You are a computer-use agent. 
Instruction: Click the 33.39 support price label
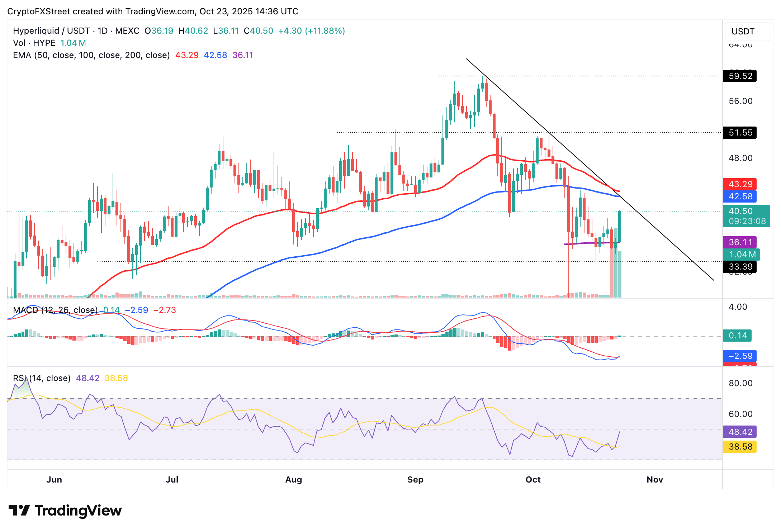(x=740, y=267)
